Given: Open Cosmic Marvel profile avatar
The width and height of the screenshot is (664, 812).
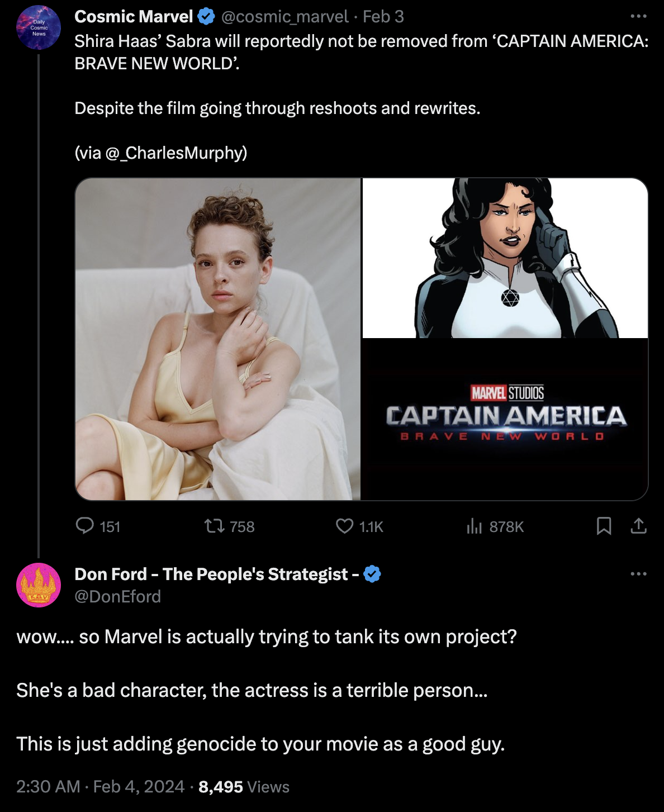Looking at the screenshot, I should click(x=39, y=28).
